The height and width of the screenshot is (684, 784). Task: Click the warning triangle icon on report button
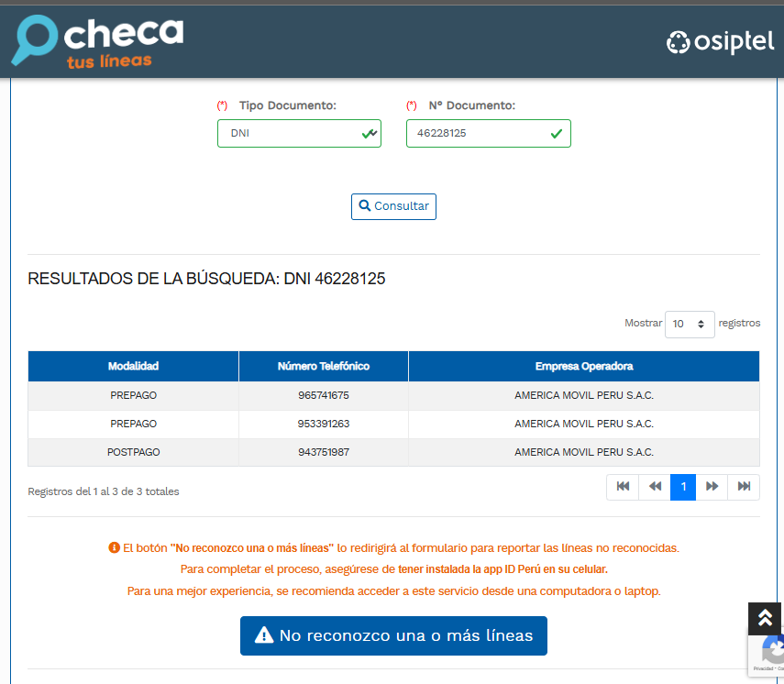point(262,635)
